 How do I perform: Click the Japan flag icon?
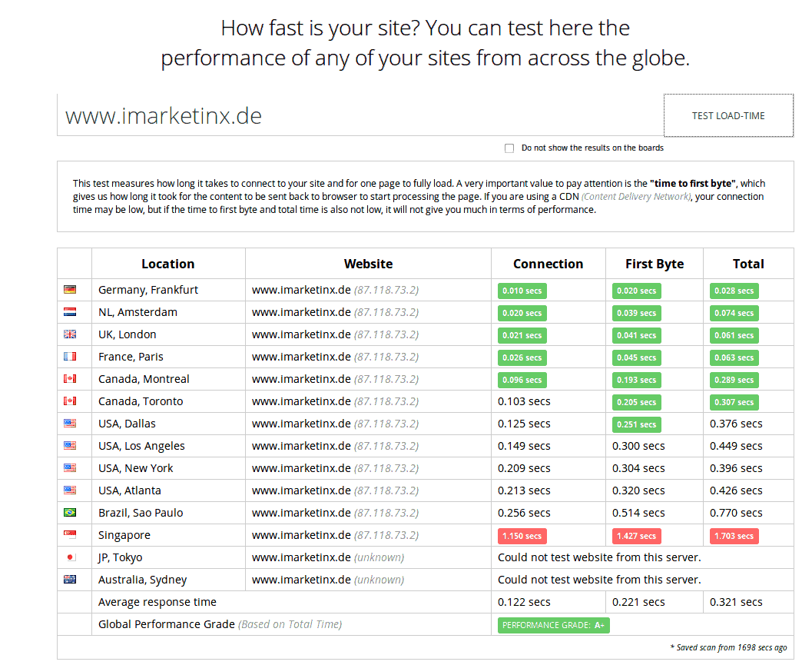tap(70, 557)
